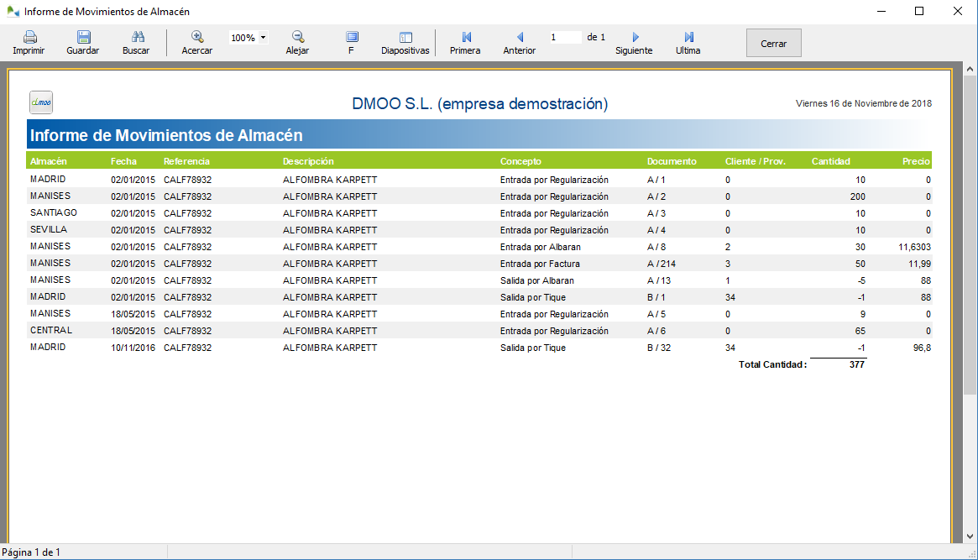Screen dimensions: 978x560
Task: Select the Total Cantidad value 377
Action: (x=856, y=364)
